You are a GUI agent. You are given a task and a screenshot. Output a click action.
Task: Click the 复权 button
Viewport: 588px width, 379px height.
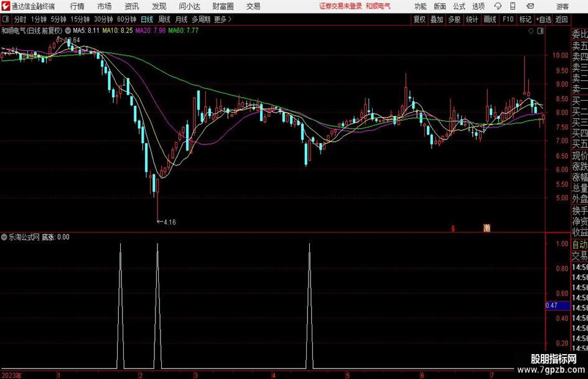coord(419,19)
